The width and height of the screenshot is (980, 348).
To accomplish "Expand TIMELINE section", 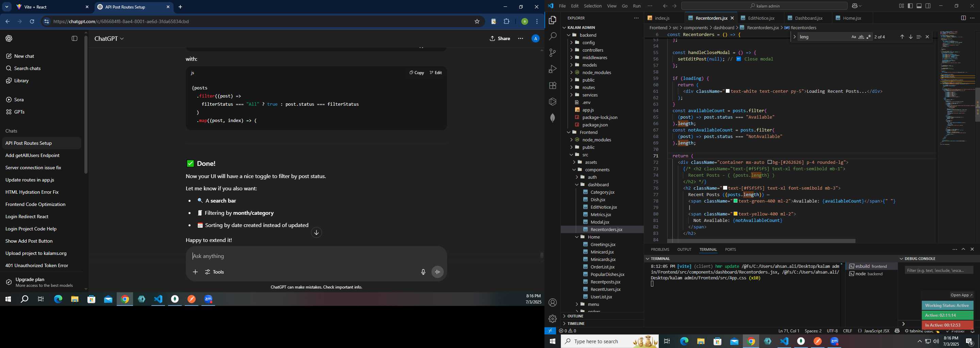I will click(602, 324).
